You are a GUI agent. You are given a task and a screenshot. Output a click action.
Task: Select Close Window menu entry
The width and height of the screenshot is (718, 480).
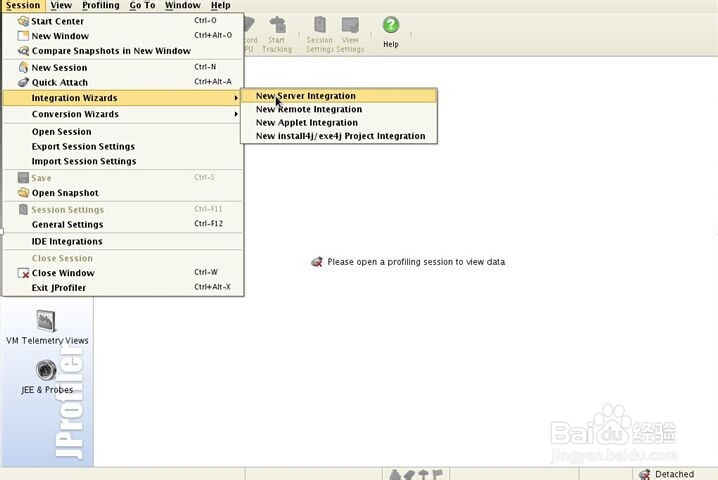click(124, 273)
